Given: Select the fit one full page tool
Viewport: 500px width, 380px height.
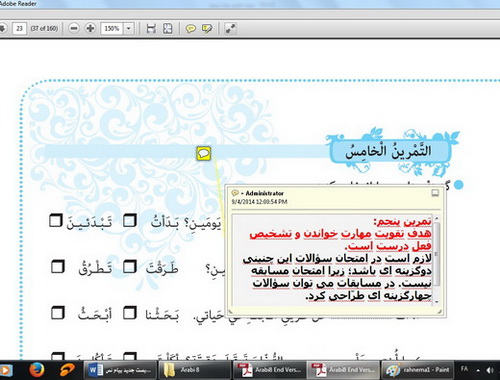Looking at the screenshot, I should point(168,29).
